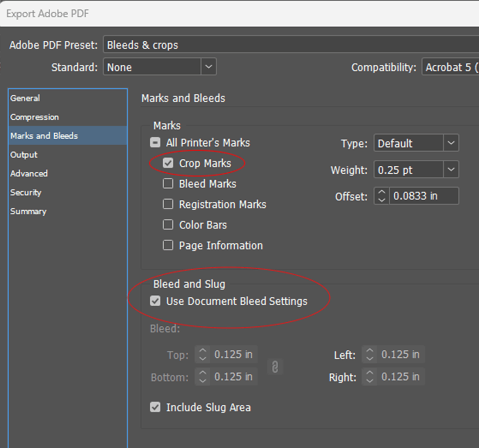Click the Left bleed stepper arrows

pos(370,355)
